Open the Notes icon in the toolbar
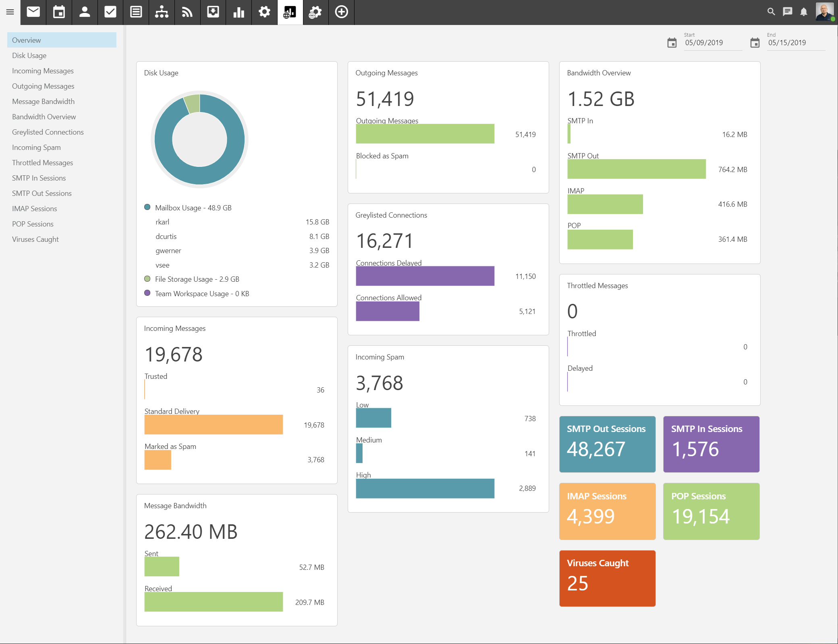The height and width of the screenshot is (644, 838). pyautogui.click(x=136, y=12)
